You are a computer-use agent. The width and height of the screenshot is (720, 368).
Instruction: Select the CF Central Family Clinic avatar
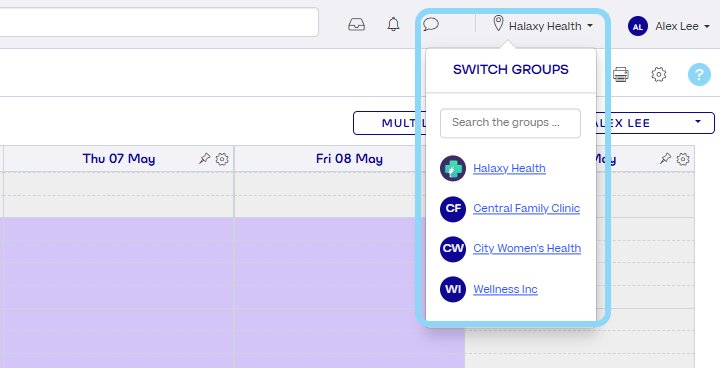coord(453,209)
